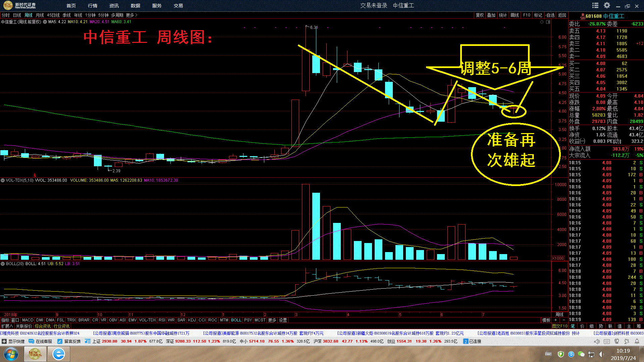Open the list view icon in title bar
The height and width of the screenshot is (362, 644).
(x=595, y=5)
